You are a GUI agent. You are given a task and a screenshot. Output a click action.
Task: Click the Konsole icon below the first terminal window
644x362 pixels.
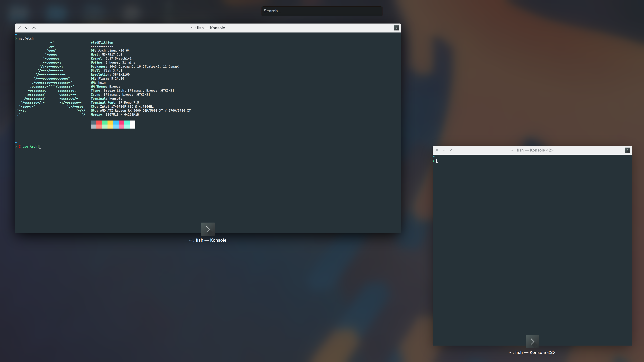(x=208, y=229)
